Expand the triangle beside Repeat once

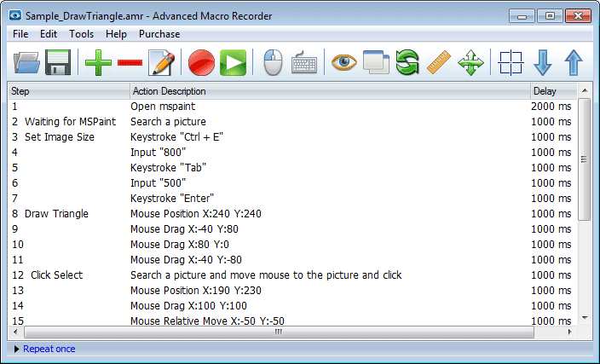tap(16, 349)
